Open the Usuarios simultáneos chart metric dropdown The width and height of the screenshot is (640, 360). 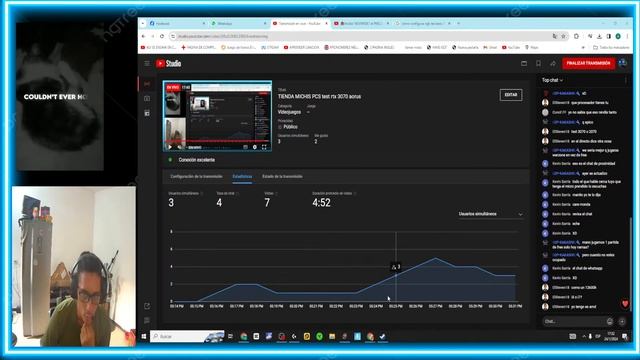490,214
